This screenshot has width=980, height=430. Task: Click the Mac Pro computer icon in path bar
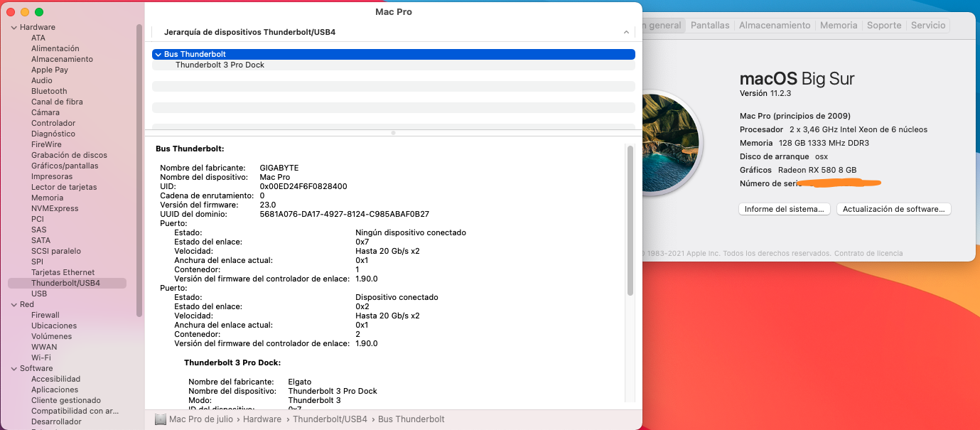pos(161,419)
